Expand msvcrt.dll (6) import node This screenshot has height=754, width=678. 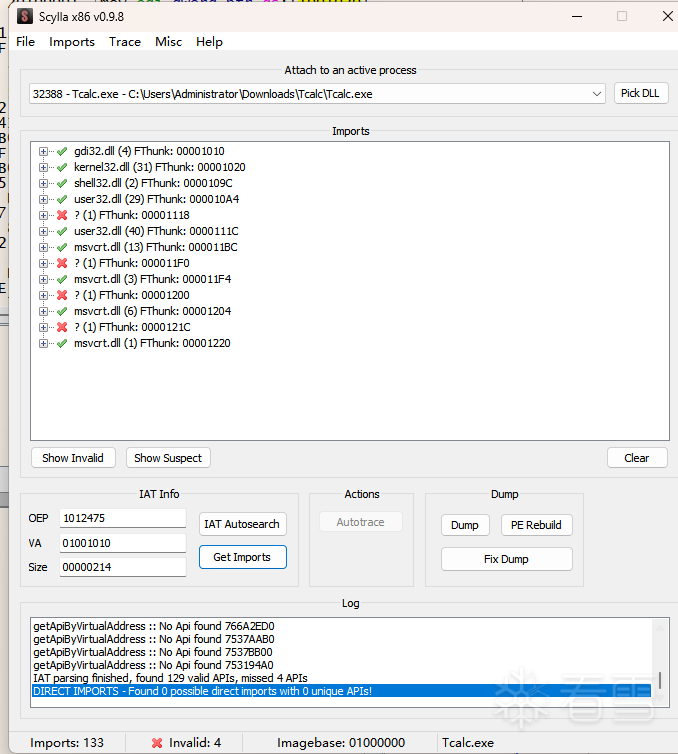(x=43, y=311)
